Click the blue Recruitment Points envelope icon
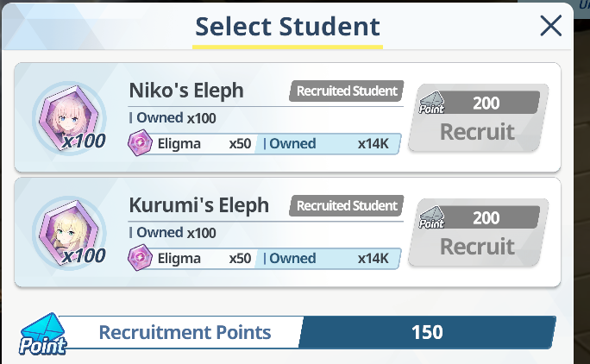Image resolution: width=590 pixels, height=364 pixels. (x=43, y=334)
